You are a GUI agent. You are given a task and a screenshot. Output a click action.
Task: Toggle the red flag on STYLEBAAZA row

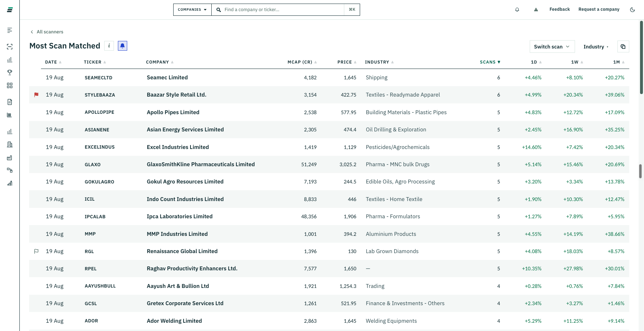coord(36,95)
